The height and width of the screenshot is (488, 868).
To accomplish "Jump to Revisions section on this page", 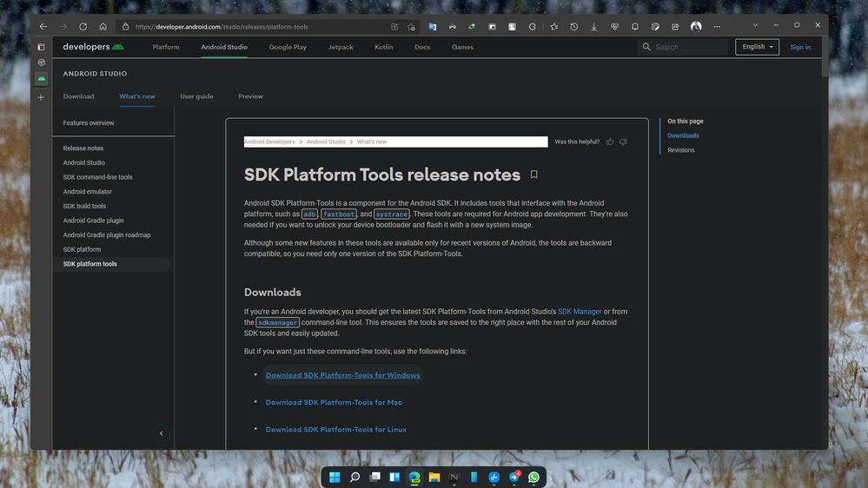I will (681, 150).
